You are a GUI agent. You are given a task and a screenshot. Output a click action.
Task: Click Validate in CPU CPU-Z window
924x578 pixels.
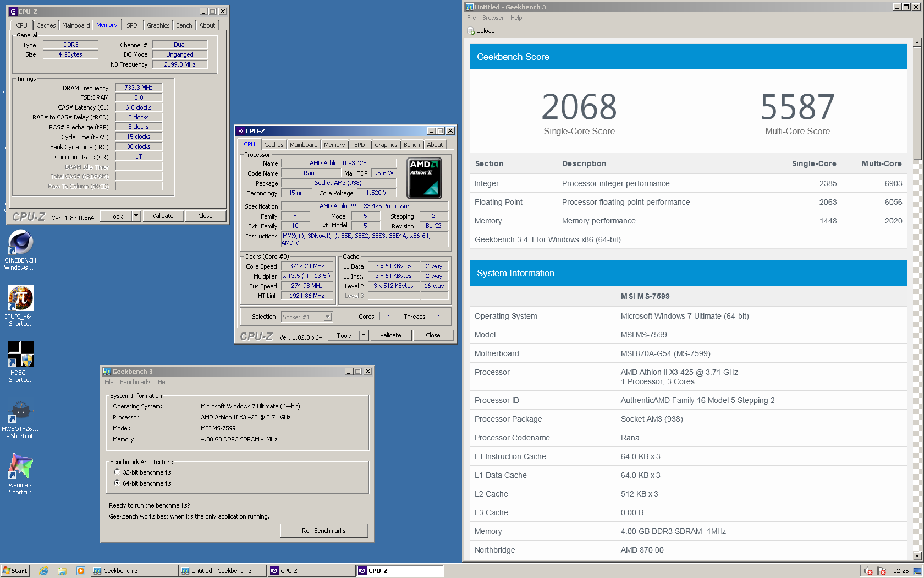391,335
